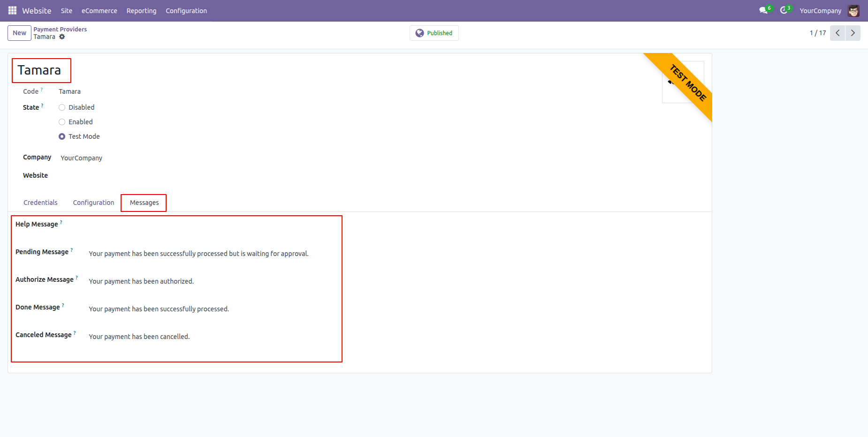868x437 pixels.
Task: Click the help mark beside Pending Message
Action: tap(71, 250)
